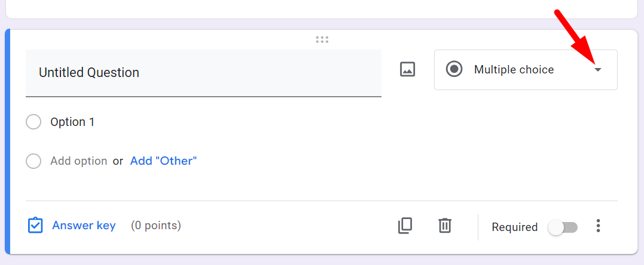Click the radio circle beside Add option
The width and height of the screenshot is (644, 265).
point(33,161)
